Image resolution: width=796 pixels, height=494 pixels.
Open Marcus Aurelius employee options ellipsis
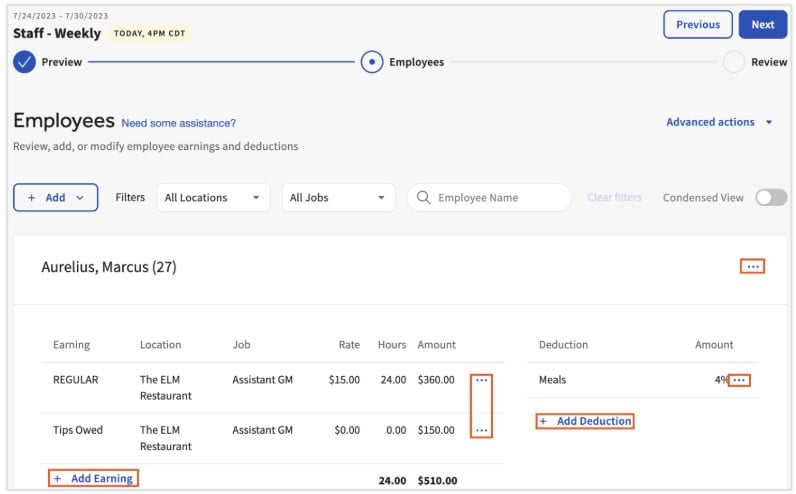[x=752, y=267]
